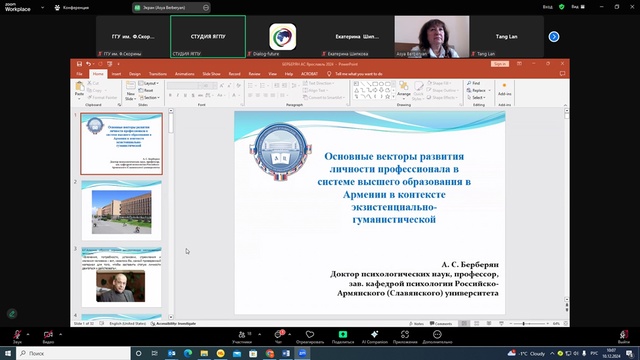
Task: Click Конференции button in Zoom top bar
Action: click(x=72, y=7)
